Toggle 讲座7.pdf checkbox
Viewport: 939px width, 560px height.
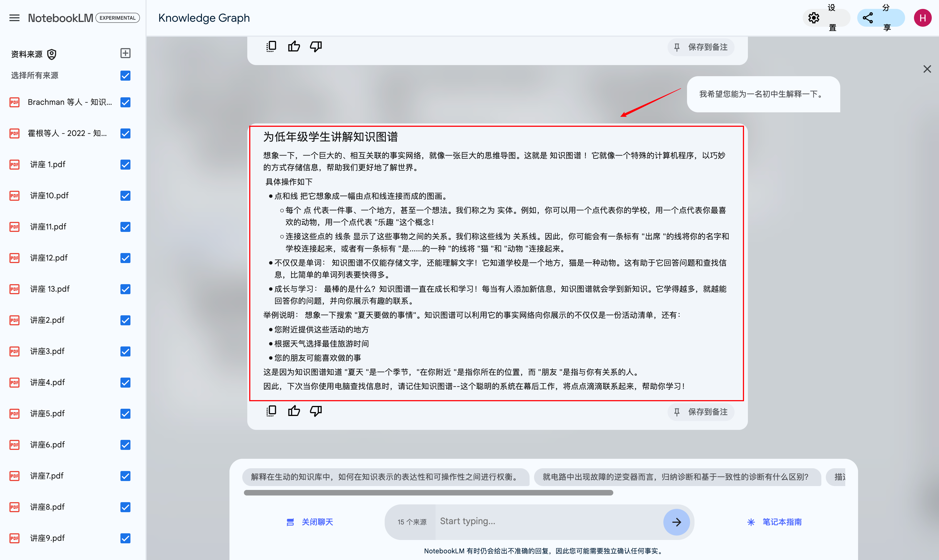pyautogui.click(x=125, y=476)
